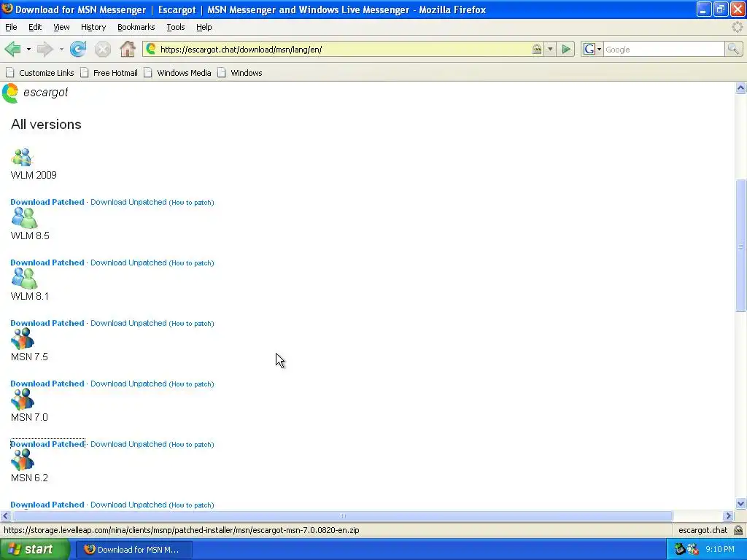Download Patched WLM 2009
The height and width of the screenshot is (560, 747).
pos(47,202)
